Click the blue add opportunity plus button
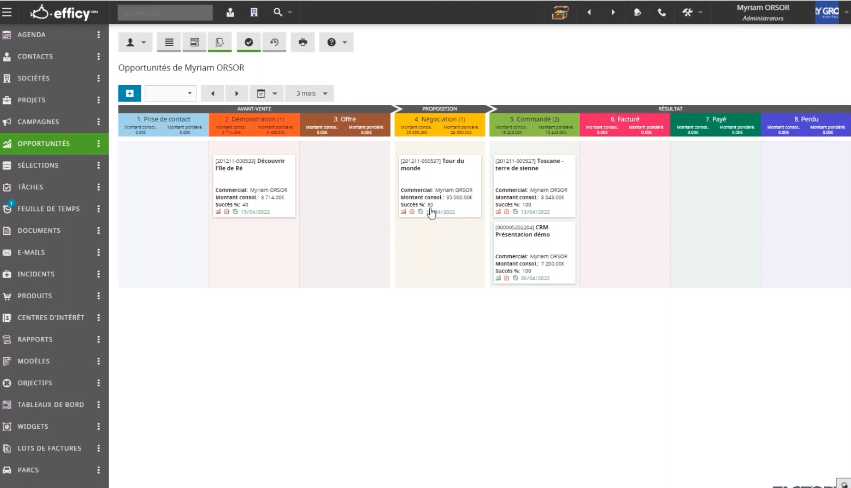The width and height of the screenshot is (851, 488). coord(129,93)
